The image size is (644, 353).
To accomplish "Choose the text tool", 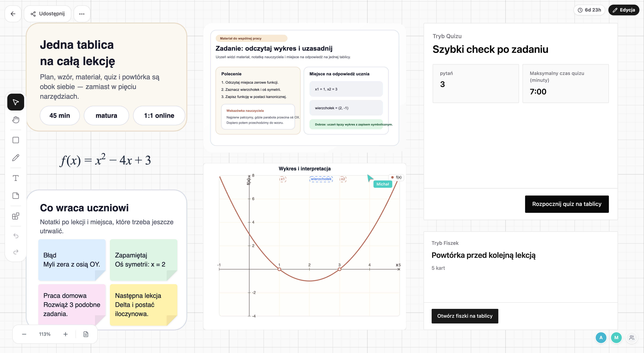I will point(16,178).
